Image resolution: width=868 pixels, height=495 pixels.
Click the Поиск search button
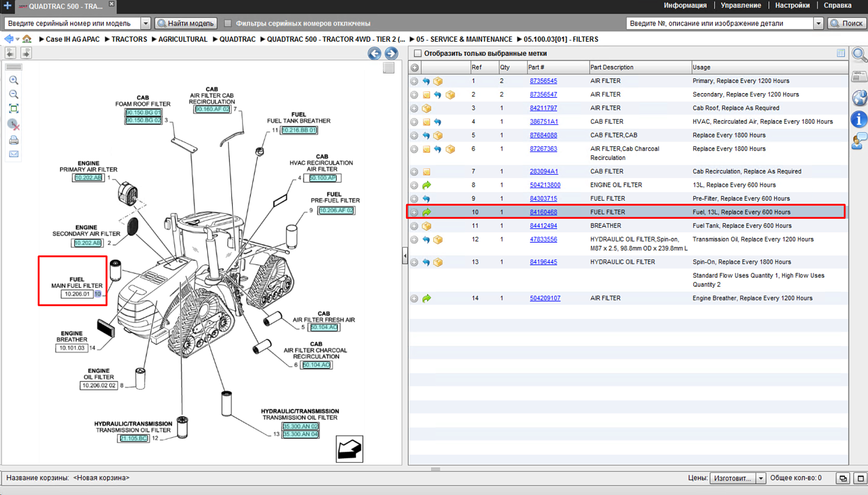click(847, 24)
